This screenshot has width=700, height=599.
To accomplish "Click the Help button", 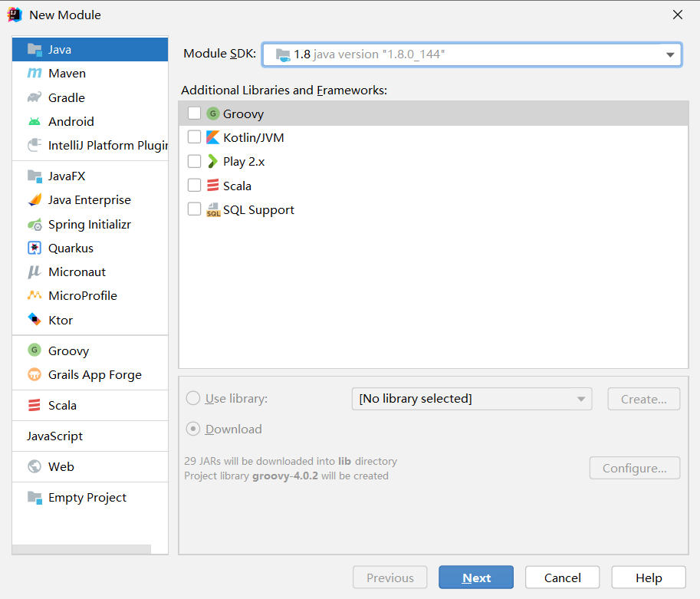I will (649, 578).
